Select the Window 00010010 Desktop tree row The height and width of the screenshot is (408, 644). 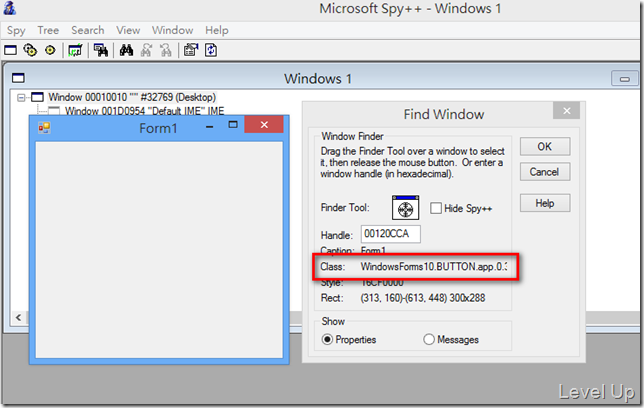pyautogui.click(x=132, y=97)
